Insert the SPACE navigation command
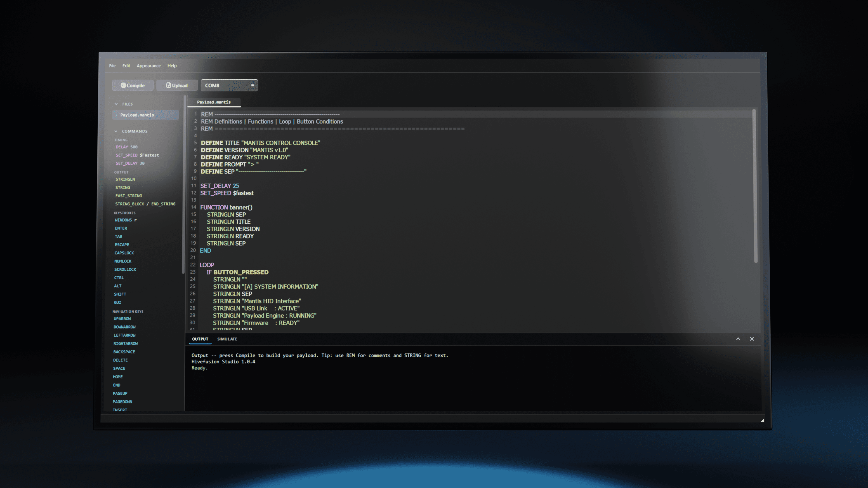 coord(119,368)
